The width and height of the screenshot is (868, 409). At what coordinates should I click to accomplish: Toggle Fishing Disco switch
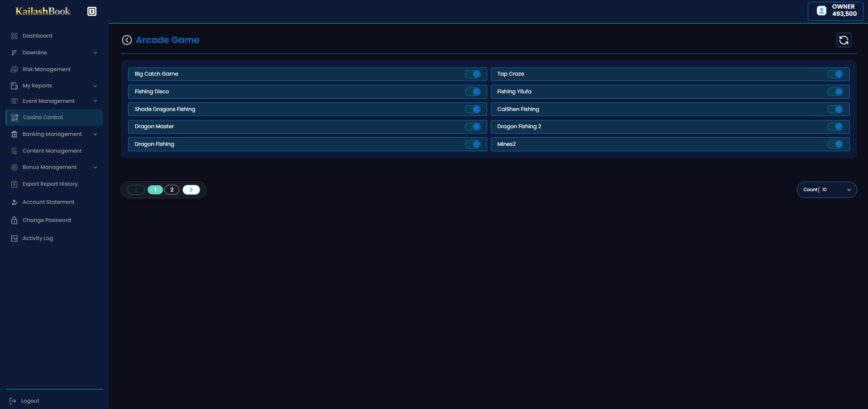pos(473,92)
